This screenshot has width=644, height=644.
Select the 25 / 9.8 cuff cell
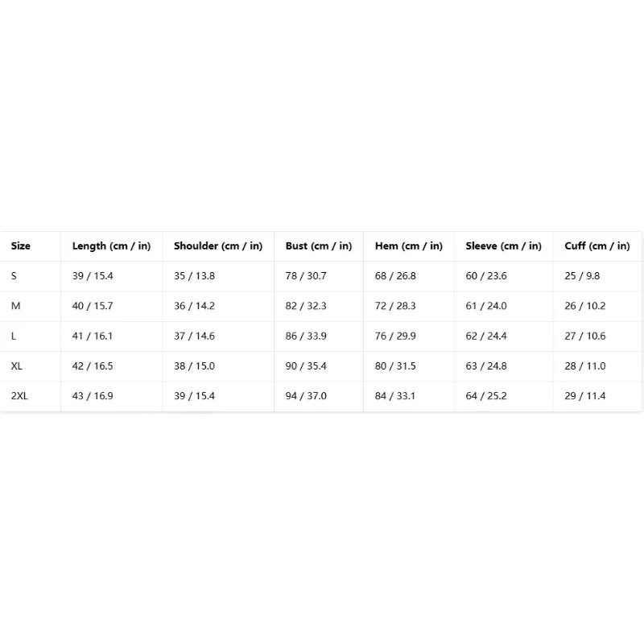coord(582,276)
